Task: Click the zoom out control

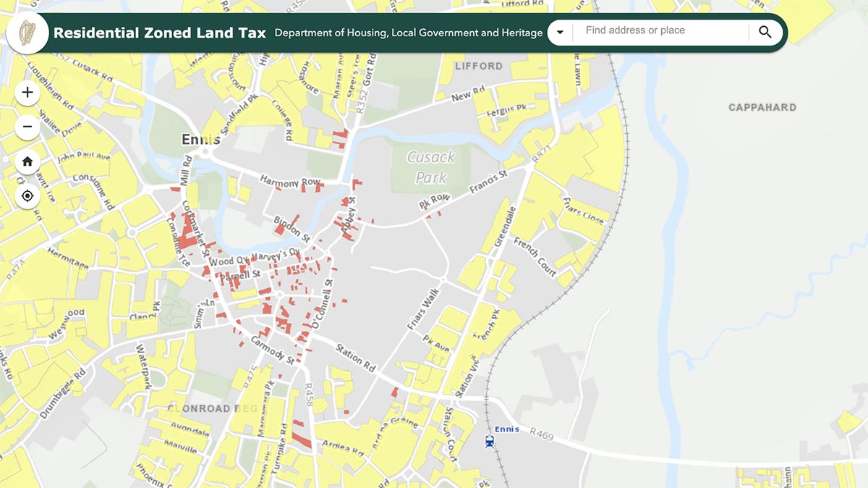Action: 27,126
